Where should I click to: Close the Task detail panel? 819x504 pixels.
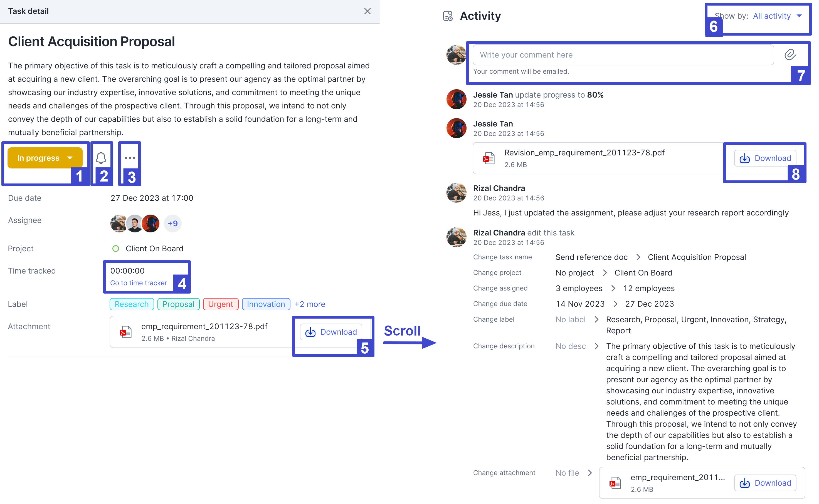tap(367, 11)
